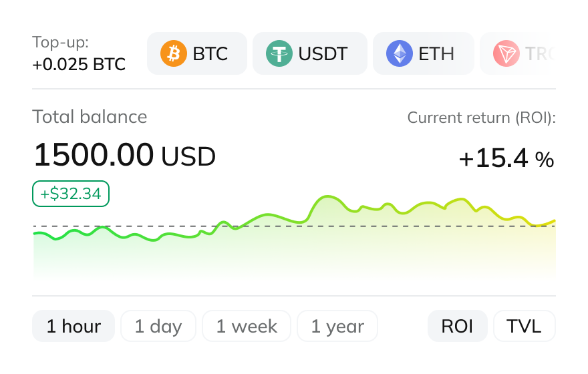This screenshot has width=588, height=374.
Task: Click the green Tether logo icon
Action: tap(279, 53)
